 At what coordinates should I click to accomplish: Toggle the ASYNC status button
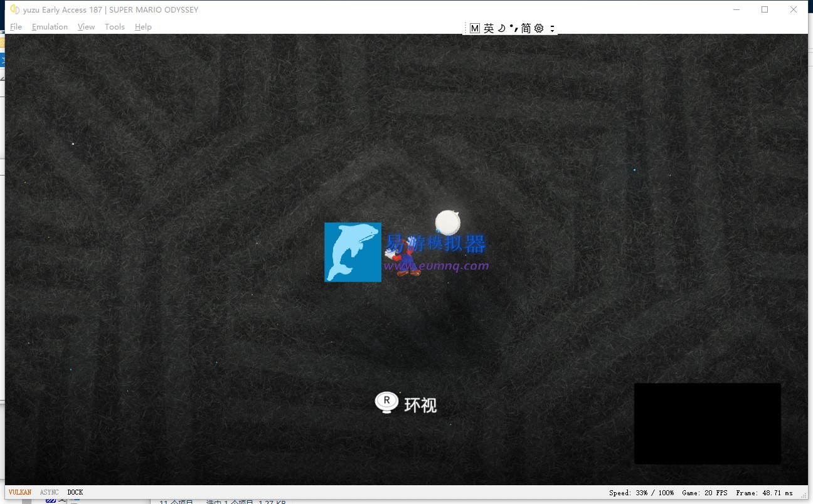tap(50, 493)
